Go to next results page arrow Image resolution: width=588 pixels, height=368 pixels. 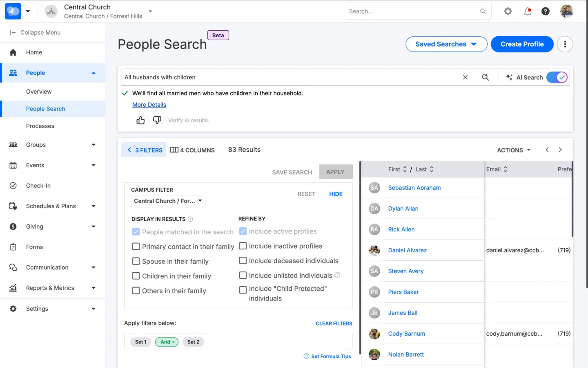(x=560, y=150)
